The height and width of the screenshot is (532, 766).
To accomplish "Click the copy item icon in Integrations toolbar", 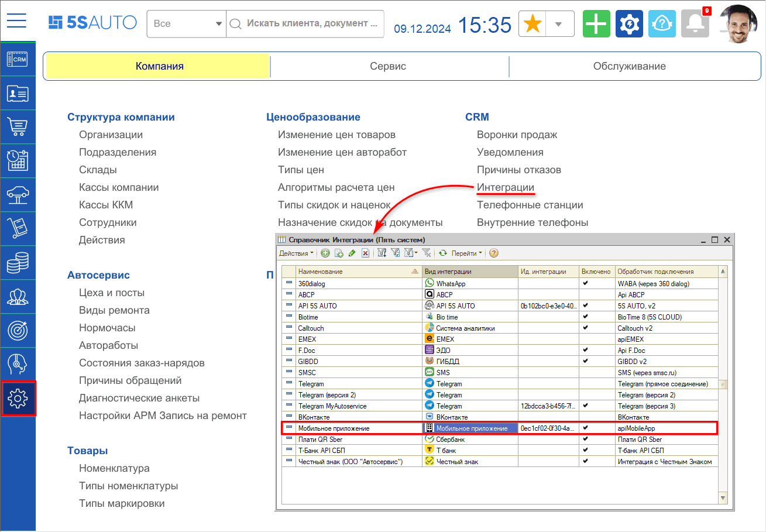I will pos(338,253).
